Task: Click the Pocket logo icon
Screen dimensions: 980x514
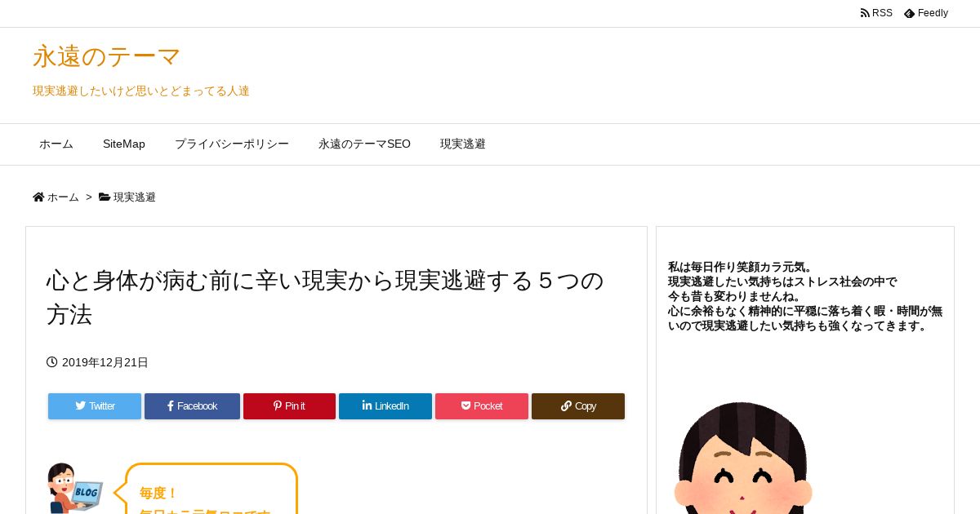Action: (x=466, y=405)
